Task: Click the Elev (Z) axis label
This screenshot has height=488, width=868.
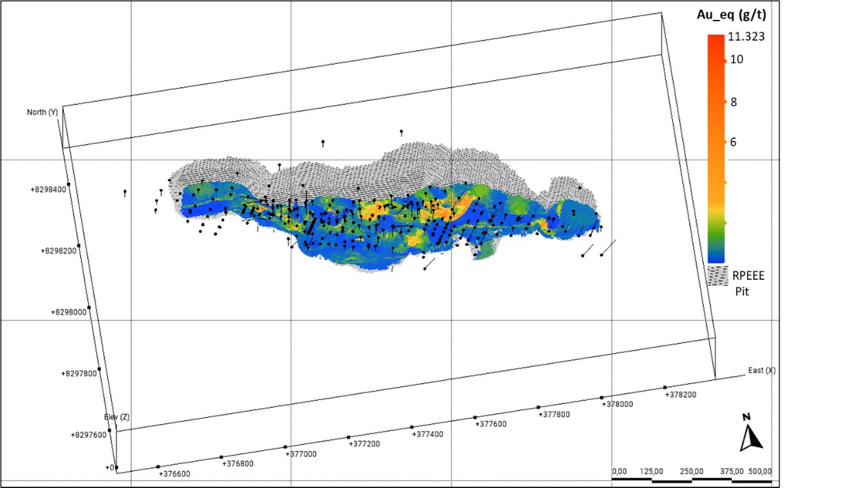Action: tap(116, 417)
